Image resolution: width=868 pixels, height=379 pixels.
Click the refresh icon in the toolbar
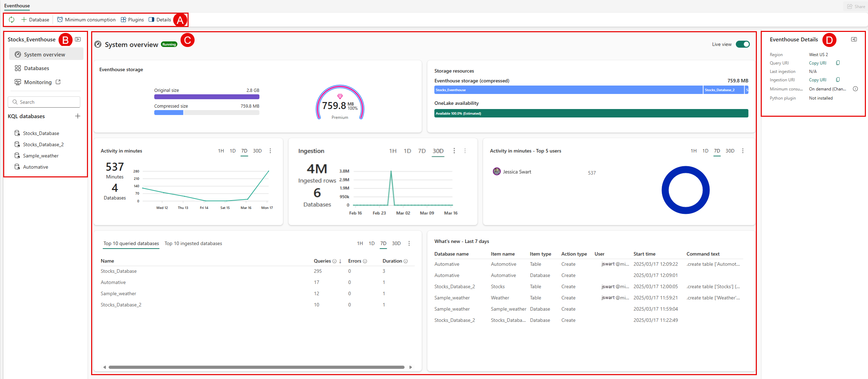point(12,20)
